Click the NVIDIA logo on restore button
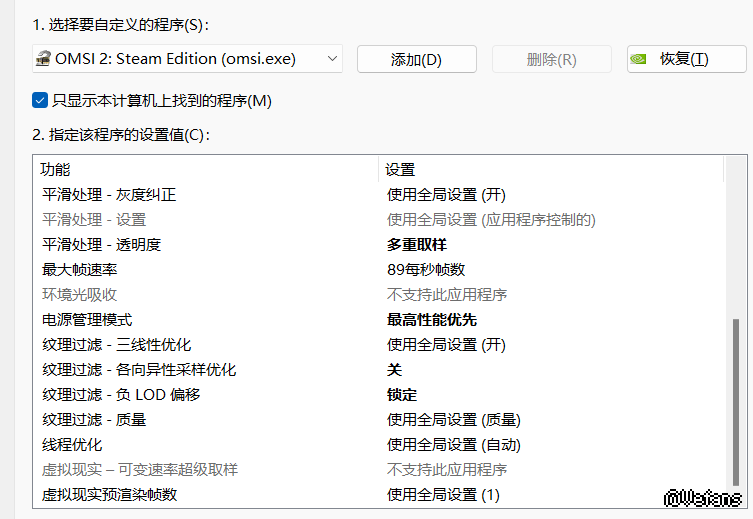This screenshot has width=753, height=519. point(641,59)
